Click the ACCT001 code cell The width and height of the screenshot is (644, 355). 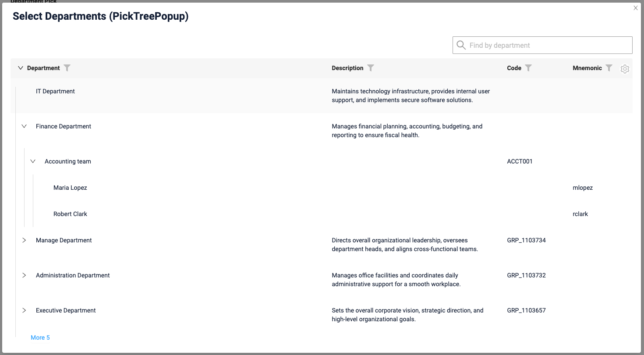520,161
